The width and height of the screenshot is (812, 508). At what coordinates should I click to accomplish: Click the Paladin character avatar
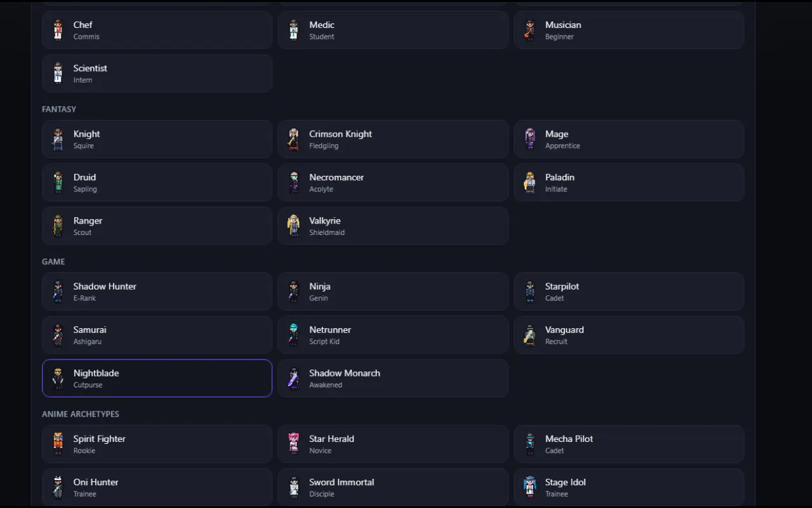pyautogui.click(x=530, y=182)
